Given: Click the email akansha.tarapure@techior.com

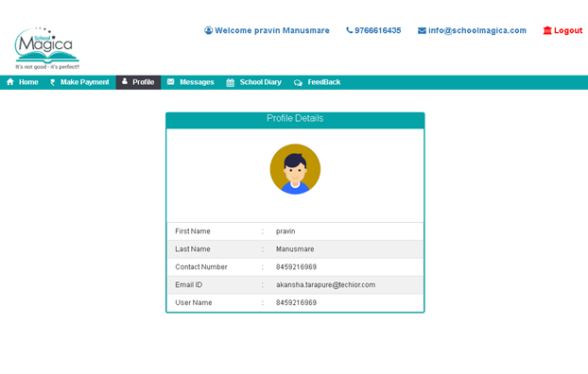Looking at the screenshot, I should tap(325, 285).
